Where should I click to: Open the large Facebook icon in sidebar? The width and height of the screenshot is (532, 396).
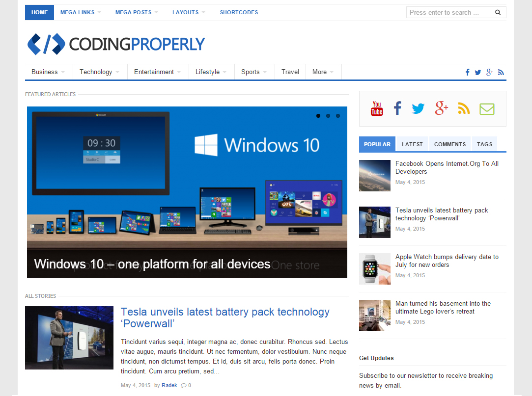click(397, 108)
